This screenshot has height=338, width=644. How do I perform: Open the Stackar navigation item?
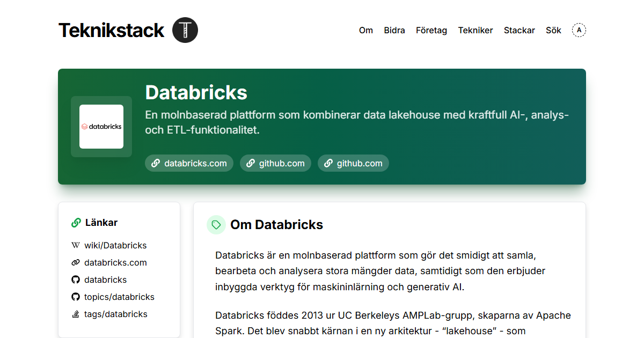click(x=519, y=30)
